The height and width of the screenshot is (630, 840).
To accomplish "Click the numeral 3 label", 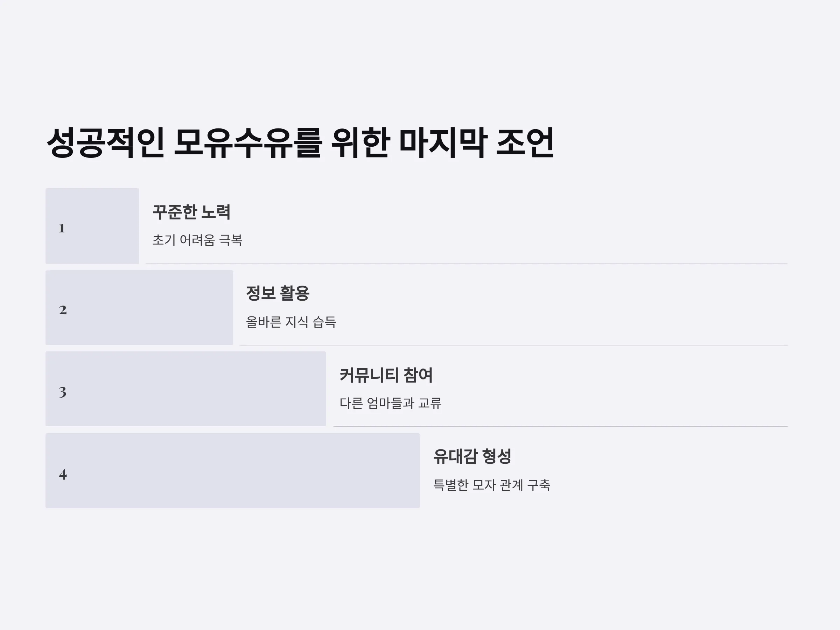I will (63, 392).
